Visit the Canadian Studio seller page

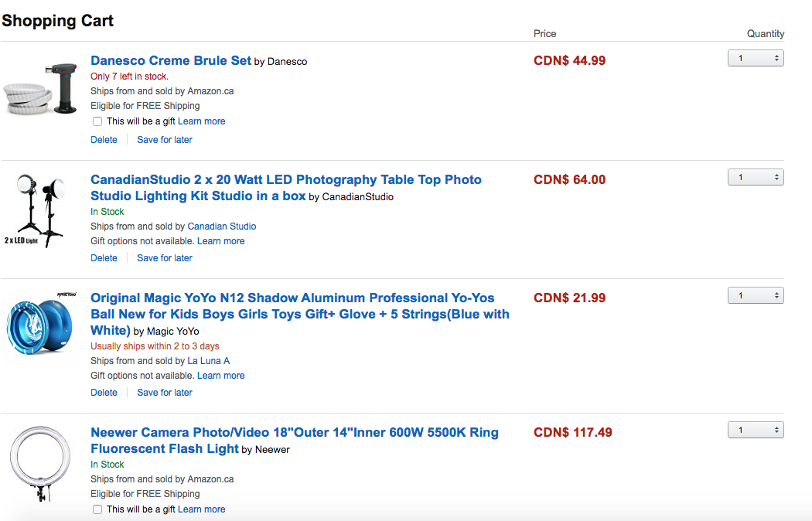[x=222, y=226]
